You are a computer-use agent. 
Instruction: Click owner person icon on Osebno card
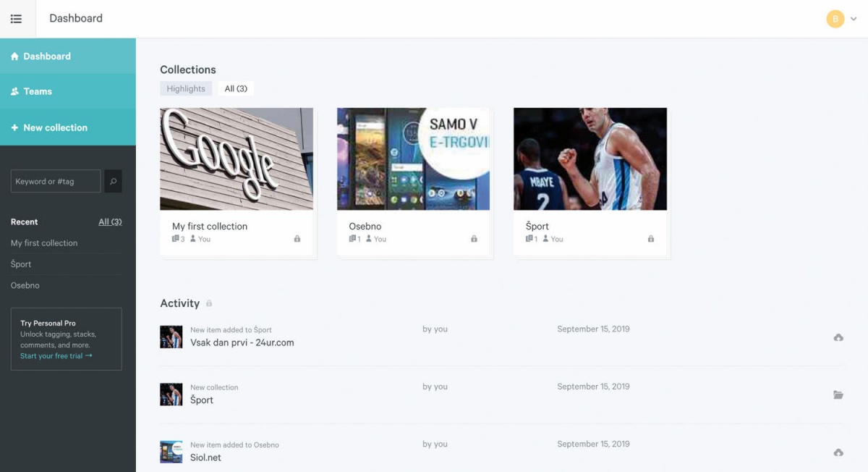pyautogui.click(x=369, y=239)
